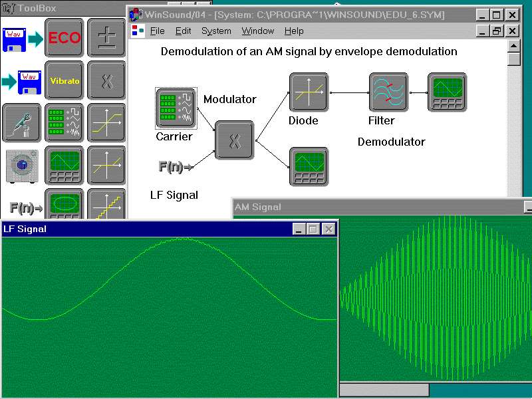Click the 'Filter' label in diagram
Viewport: 532px width, 399px height.
click(x=381, y=120)
